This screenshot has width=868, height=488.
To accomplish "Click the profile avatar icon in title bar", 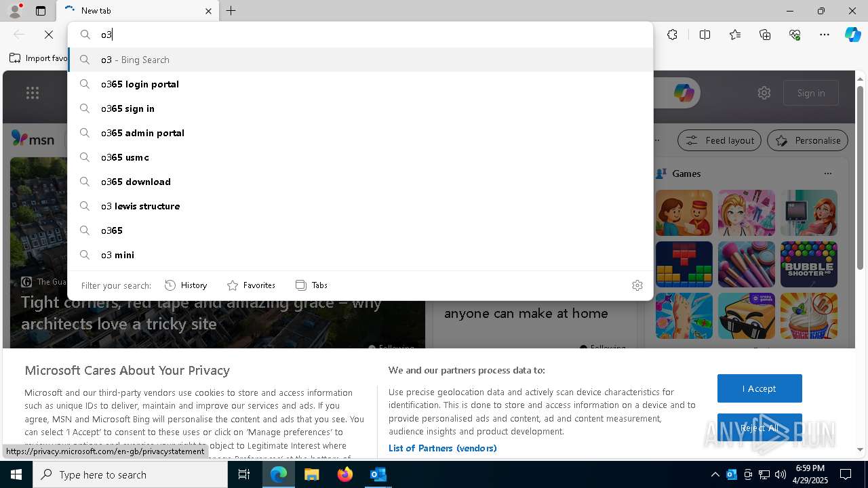I will pyautogui.click(x=14, y=10).
